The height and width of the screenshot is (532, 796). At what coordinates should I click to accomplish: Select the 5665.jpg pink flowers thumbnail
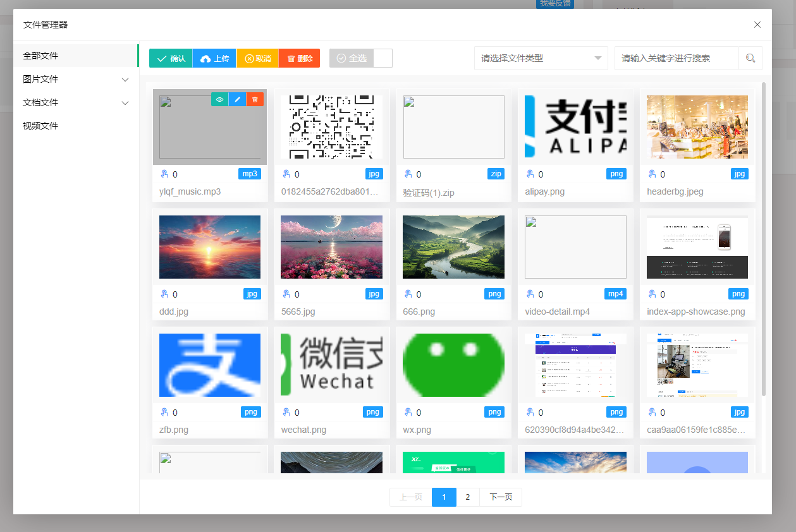click(332, 247)
